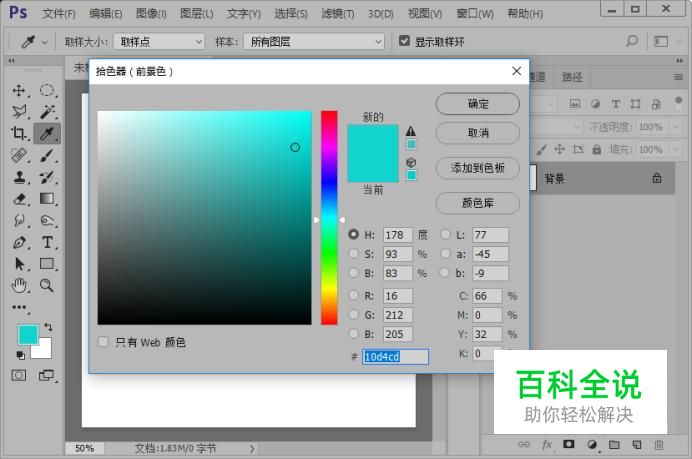Screen dimensions: 692x459
Task: Open the File (文件) menu
Action: [x=59, y=14]
